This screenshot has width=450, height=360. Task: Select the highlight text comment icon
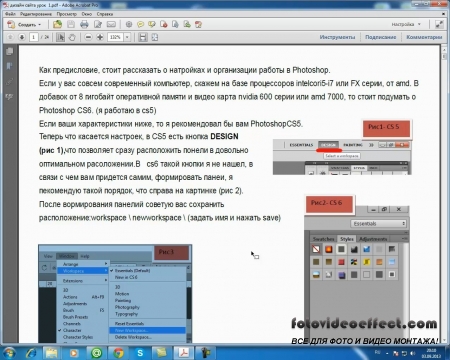click(152, 24)
